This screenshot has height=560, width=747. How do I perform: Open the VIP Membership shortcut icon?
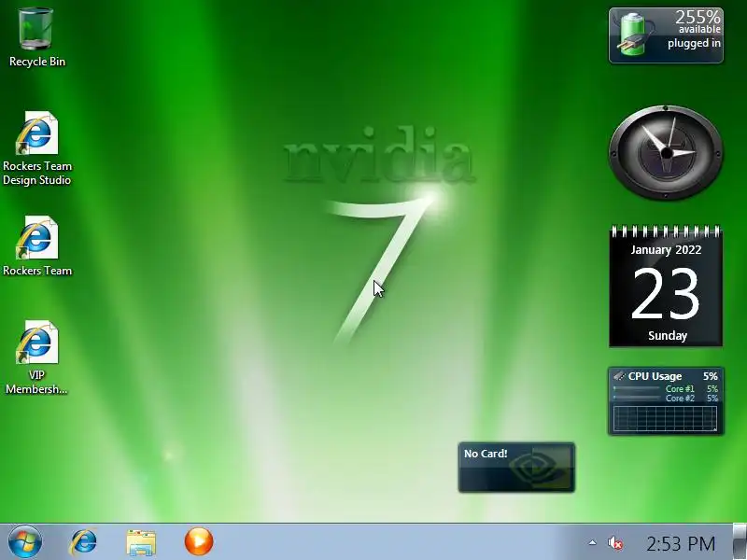tap(36, 357)
